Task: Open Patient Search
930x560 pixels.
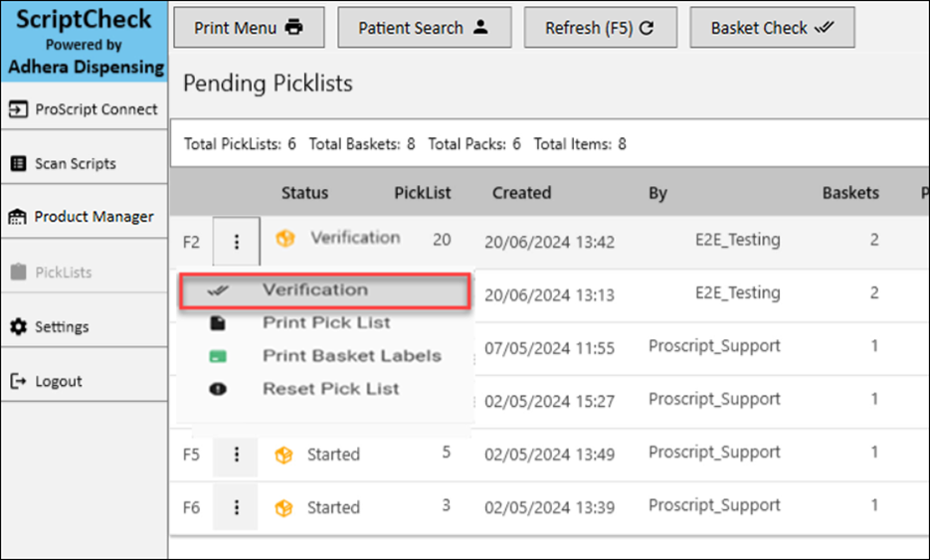Action: 424,28
